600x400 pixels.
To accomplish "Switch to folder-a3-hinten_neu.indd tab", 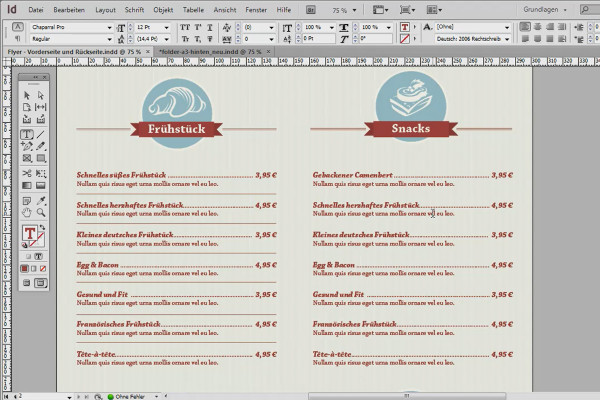I will (210, 51).
